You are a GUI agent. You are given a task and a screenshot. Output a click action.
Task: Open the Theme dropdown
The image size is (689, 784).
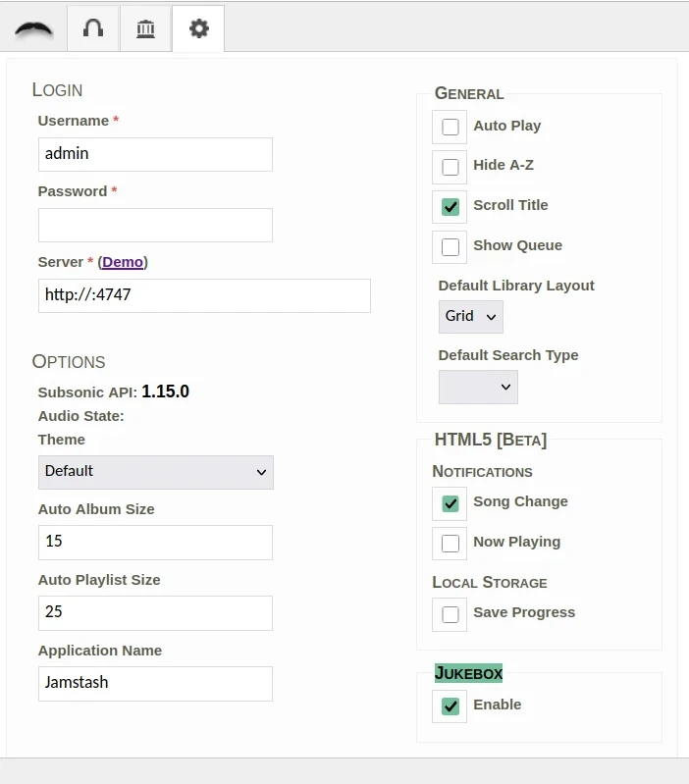[155, 472]
